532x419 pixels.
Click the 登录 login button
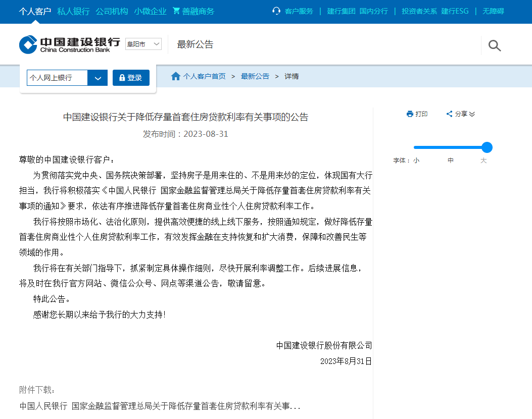[x=131, y=78]
